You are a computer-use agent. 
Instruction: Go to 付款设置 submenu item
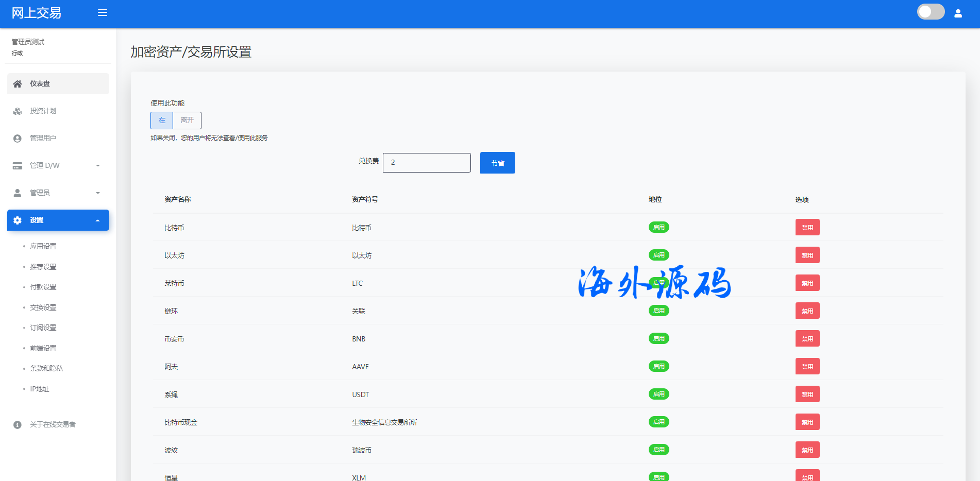[43, 287]
